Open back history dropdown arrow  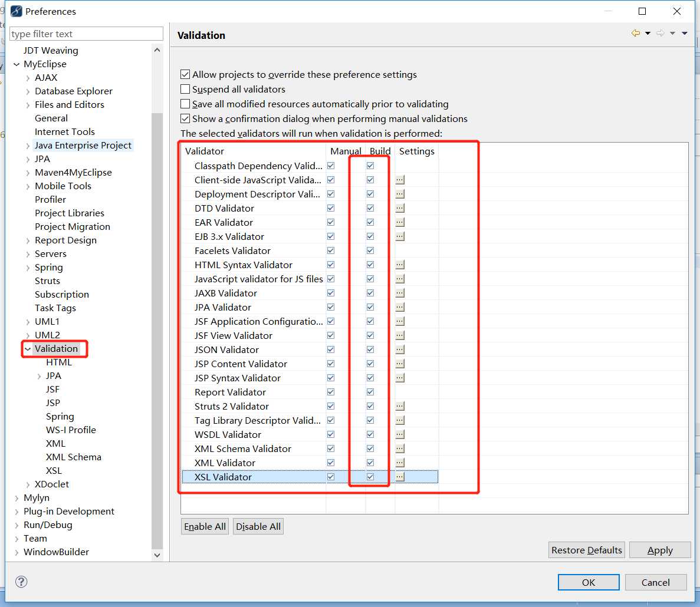[648, 33]
